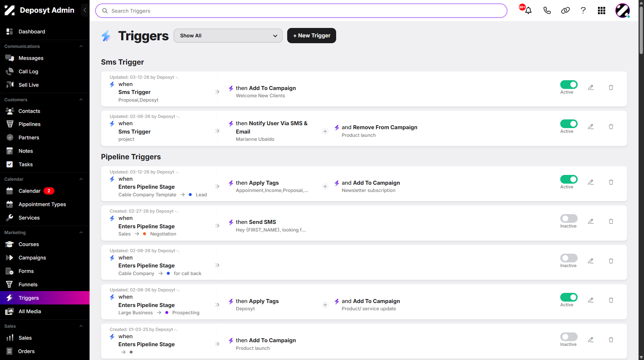Edit the Marianne Ubaldo notify trigger
644x360 pixels.
(x=591, y=127)
